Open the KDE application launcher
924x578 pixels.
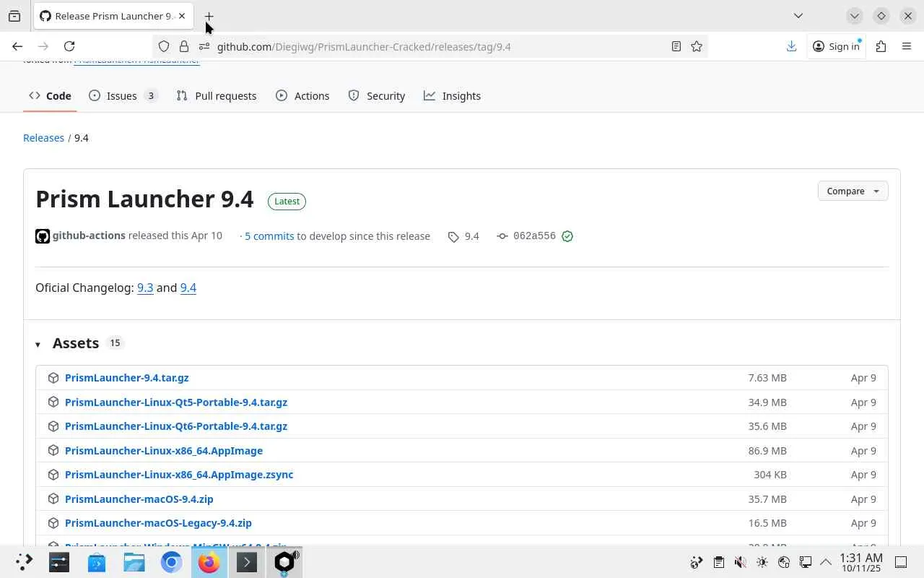(x=24, y=562)
